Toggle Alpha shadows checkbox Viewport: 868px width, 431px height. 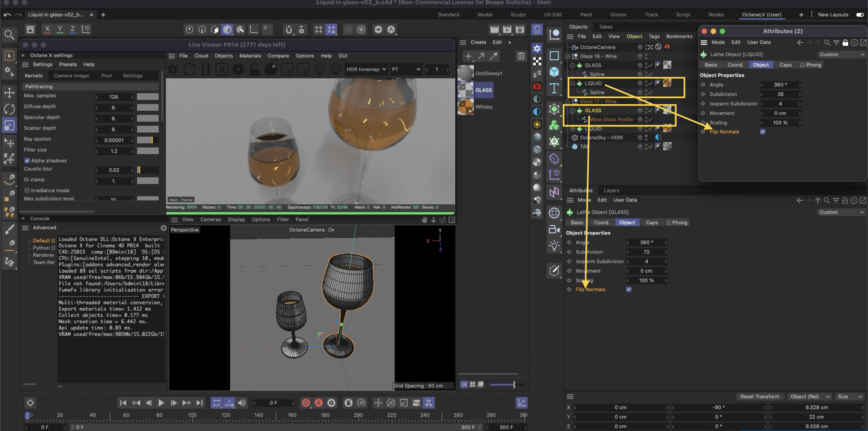tap(27, 161)
